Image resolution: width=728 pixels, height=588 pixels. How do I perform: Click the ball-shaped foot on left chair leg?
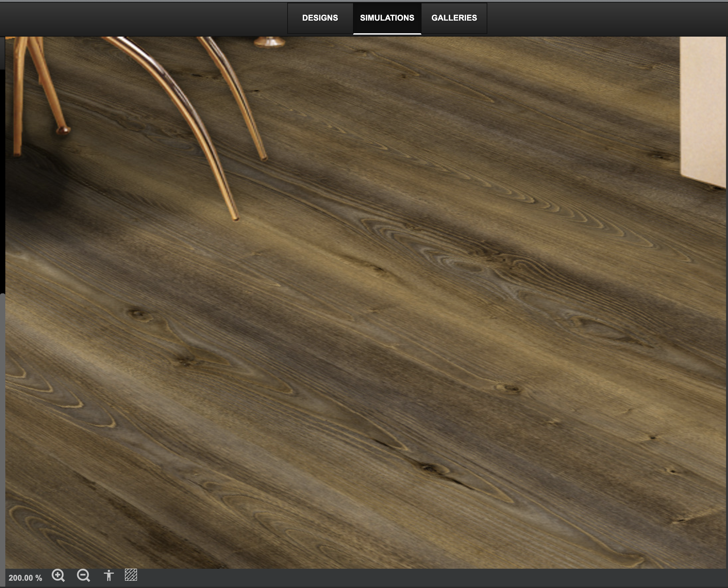[x=63, y=130]
